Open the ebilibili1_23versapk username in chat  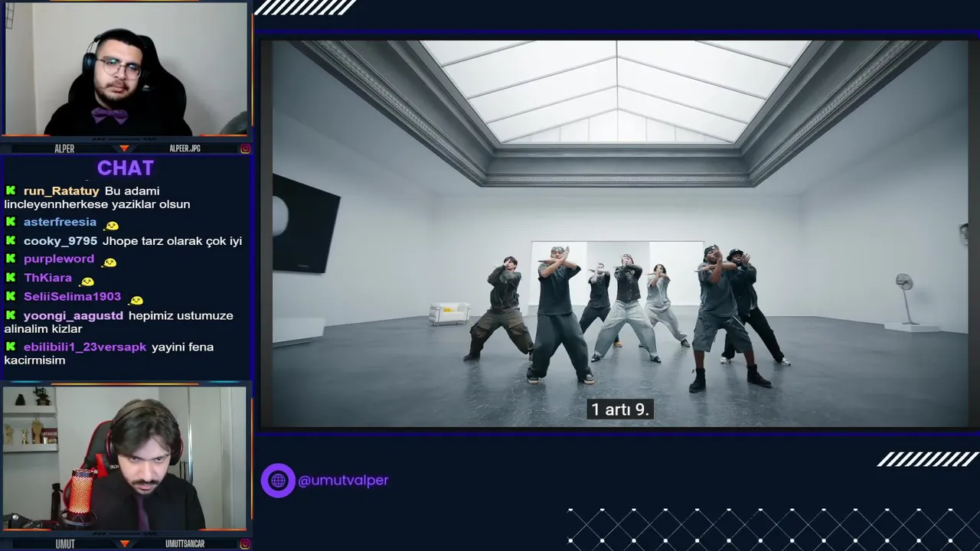[x=85, y=347]
